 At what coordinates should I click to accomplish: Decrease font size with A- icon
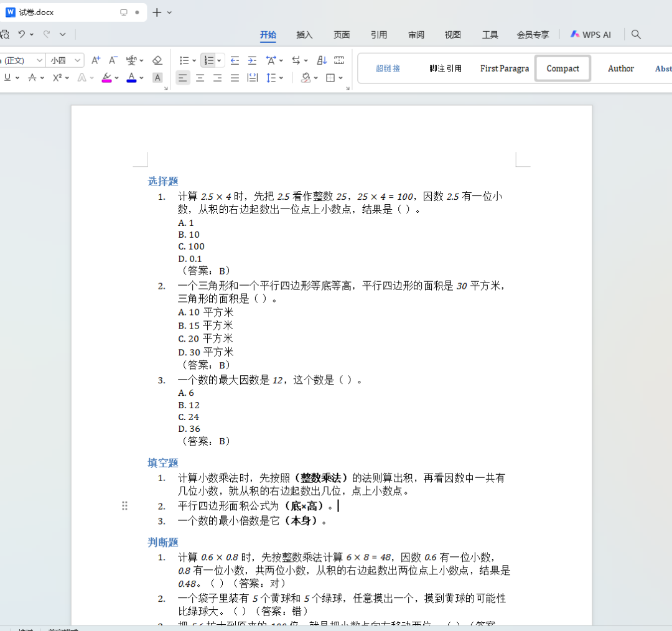pos(113,60)
